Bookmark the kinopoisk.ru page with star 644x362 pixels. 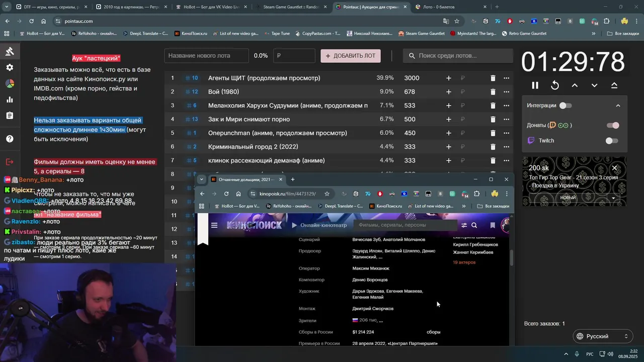pos(327,194)
